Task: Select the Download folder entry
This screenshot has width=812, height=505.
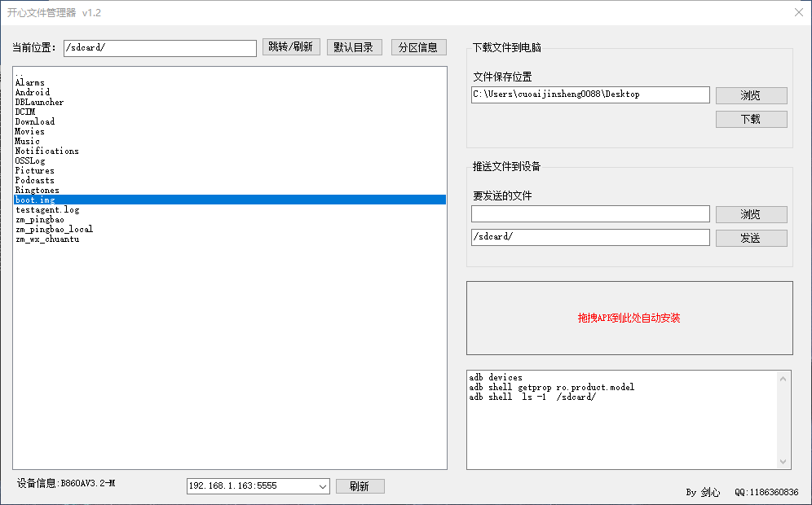Action: [x=35, y=121]
